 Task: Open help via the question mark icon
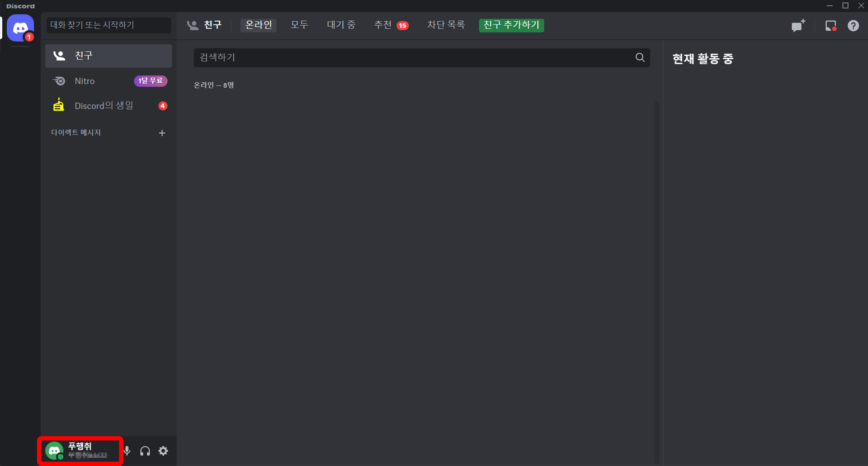(853, 26)
